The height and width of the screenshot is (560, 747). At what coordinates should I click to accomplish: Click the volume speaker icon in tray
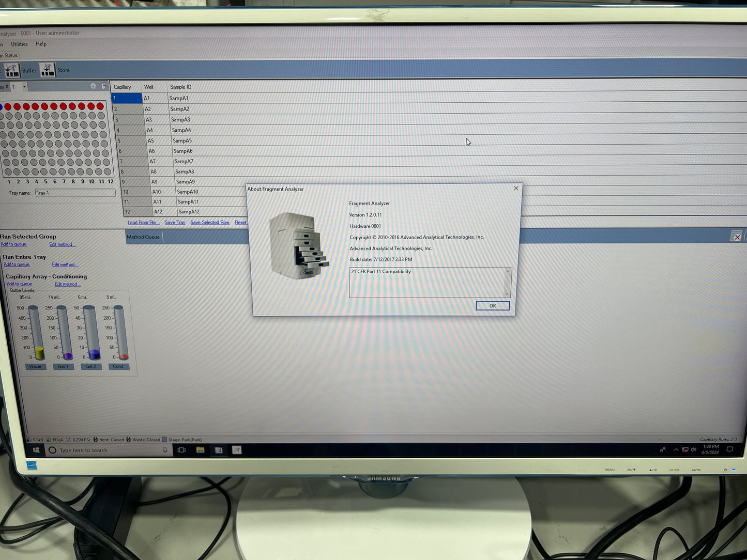click(693, 450)
